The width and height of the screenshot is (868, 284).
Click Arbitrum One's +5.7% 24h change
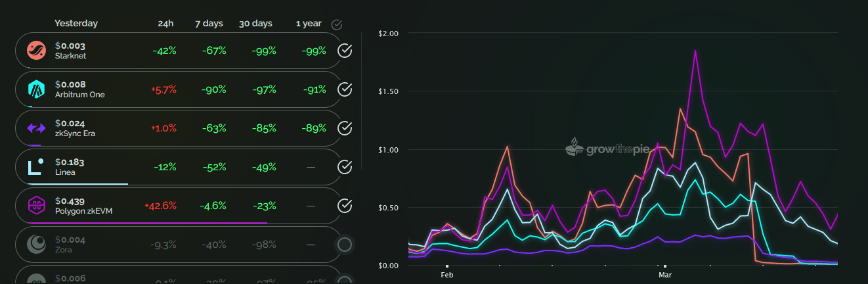point(164,89)
